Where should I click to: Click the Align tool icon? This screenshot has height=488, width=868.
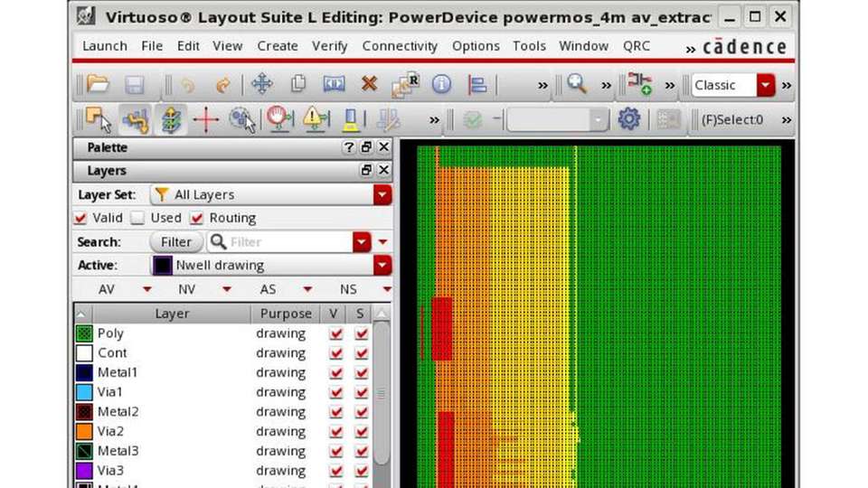tap(476, 85)
